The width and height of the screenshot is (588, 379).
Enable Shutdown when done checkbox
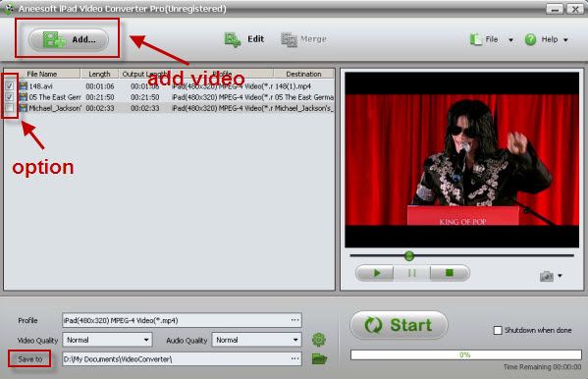(x=498, y=330)
